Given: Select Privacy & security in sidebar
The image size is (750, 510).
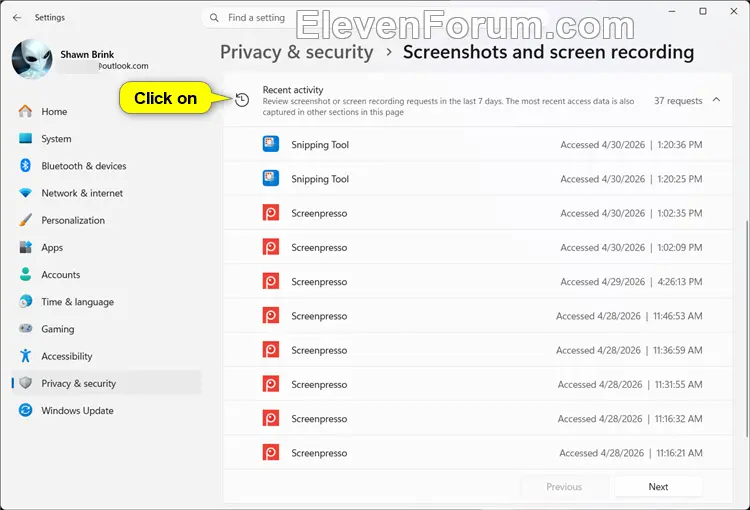Looking at the screenshot, I should tap(106, 383).
